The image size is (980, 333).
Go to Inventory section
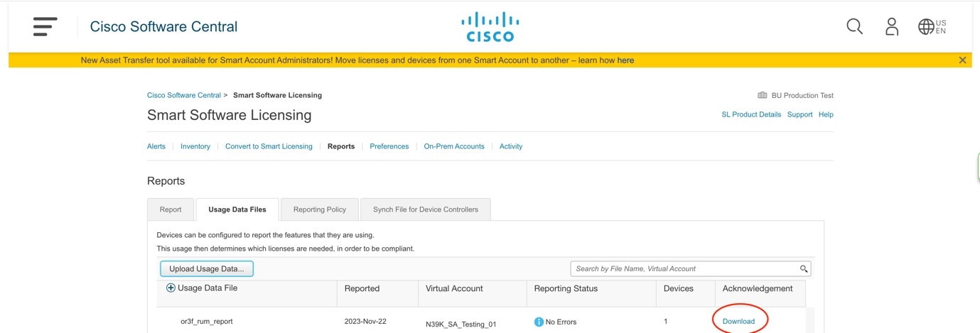coord(195,146)
